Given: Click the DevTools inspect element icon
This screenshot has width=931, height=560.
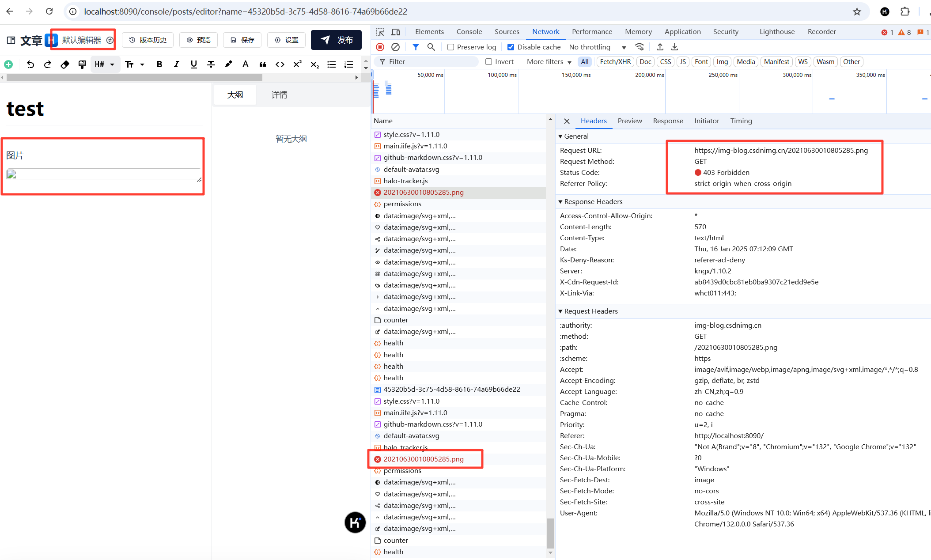Looking at the screenshot, I should (380, 32).
